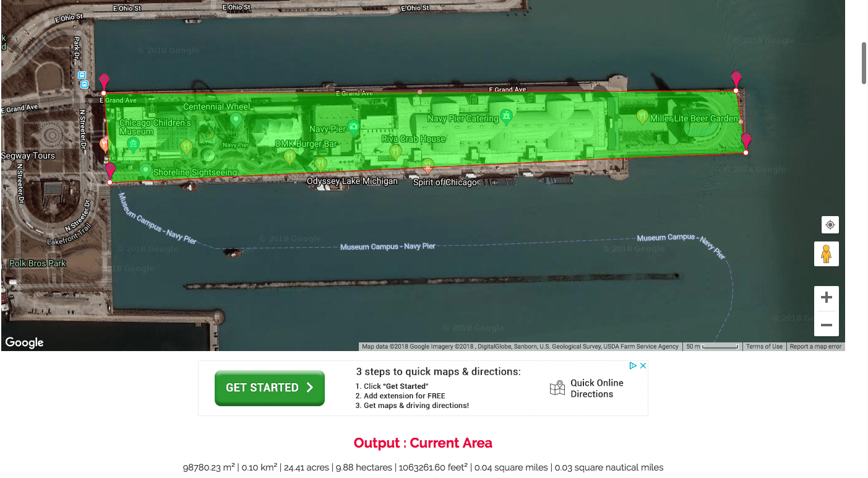Click the 50 m map scale control

pyautogui.click(x=711, y=347)
